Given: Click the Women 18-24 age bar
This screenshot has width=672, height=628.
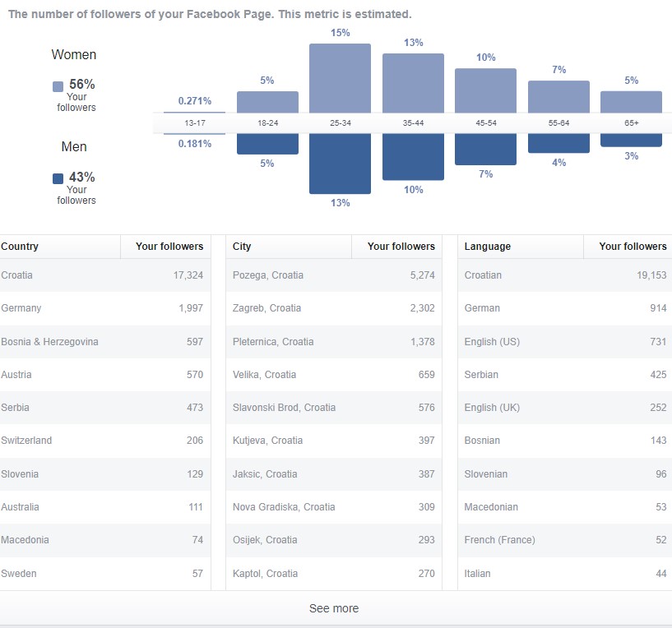Looking at the screenshot, I should coord(267,102).
